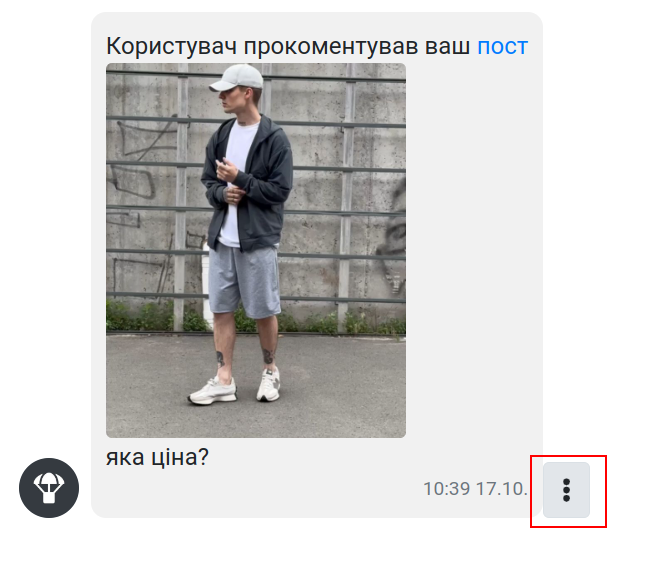Open the commented post photo thumbnail
The width and height of the screenshot is (668, 564).
256,250
